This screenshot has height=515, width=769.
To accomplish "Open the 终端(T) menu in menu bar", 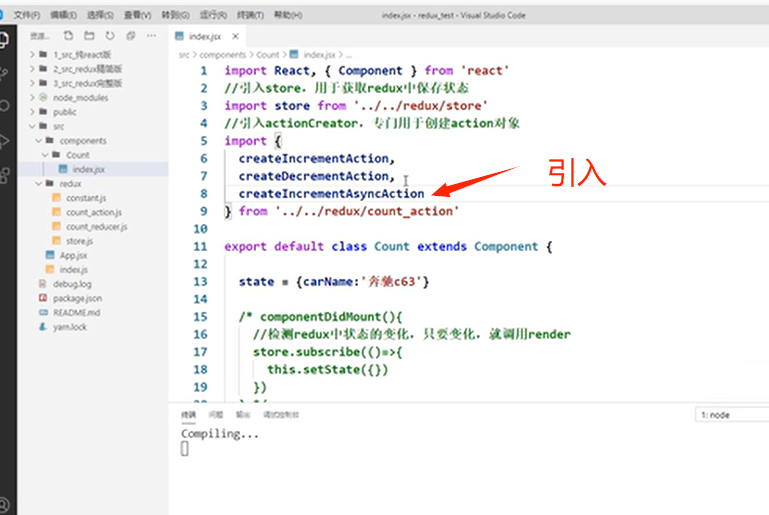I will click(250, 15).
